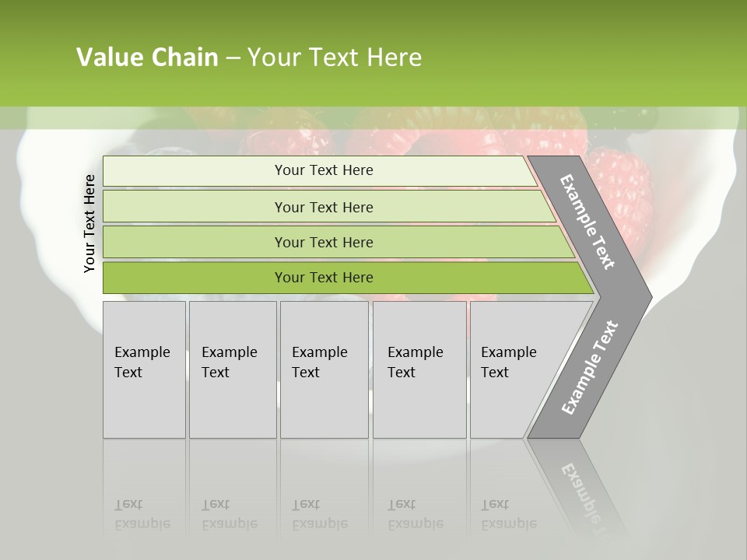
Task: Select the third green "Your Text Here" bar
Action: pos(323,242)
